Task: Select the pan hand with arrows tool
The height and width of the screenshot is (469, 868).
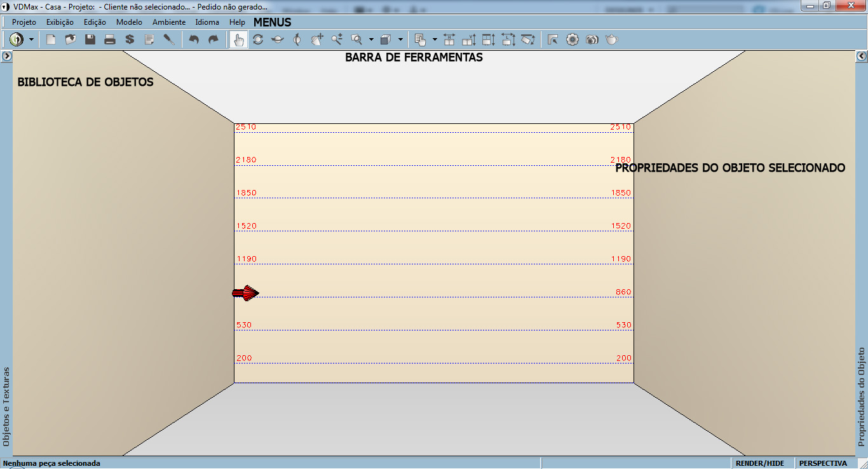Action: click(x=317, y=39)
